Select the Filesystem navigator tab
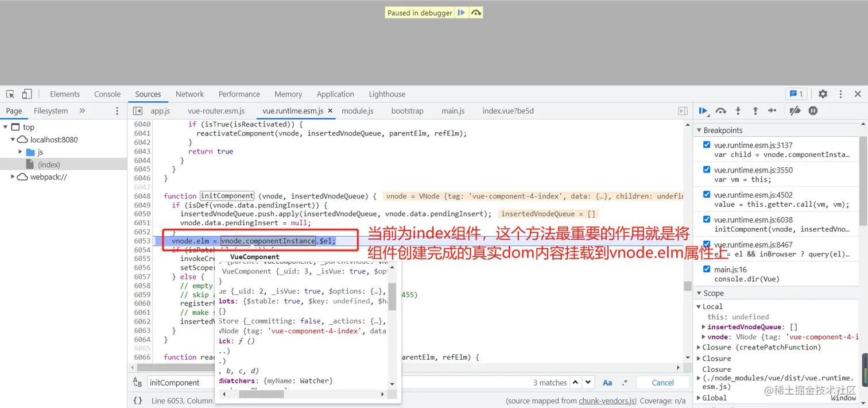This screenshot has width=868, height=408. (51, 111)
